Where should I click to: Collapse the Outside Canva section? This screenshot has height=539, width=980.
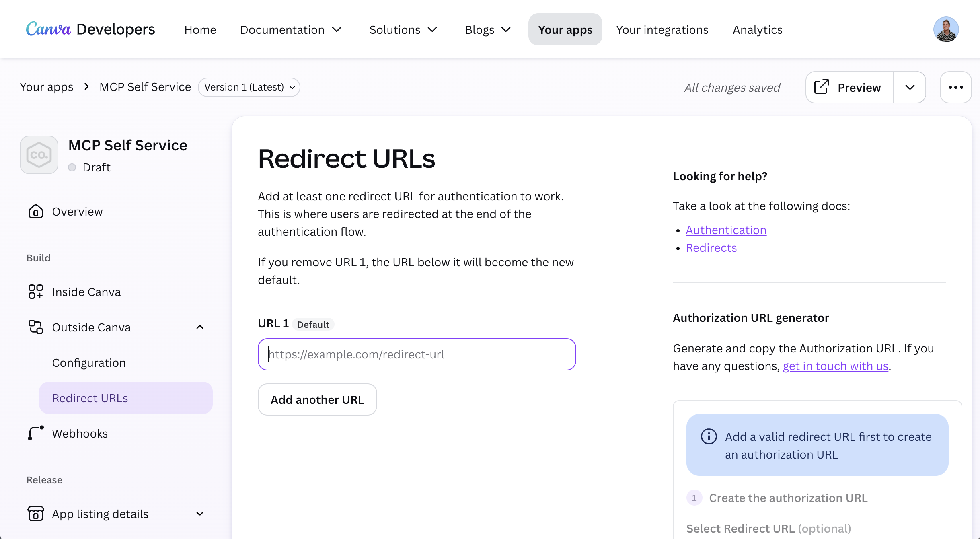200,327
